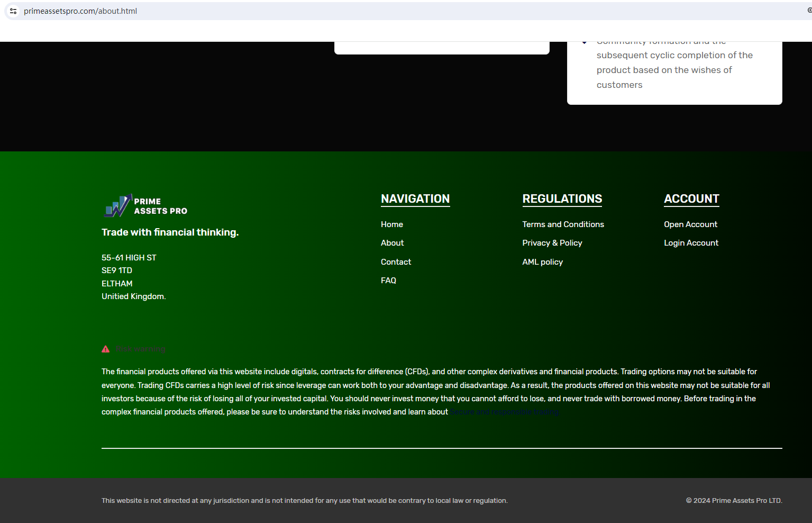Click the risk disclosure paragraph
Screen dimensions: 812x523
pyautogui.click(x=436, y=392)
